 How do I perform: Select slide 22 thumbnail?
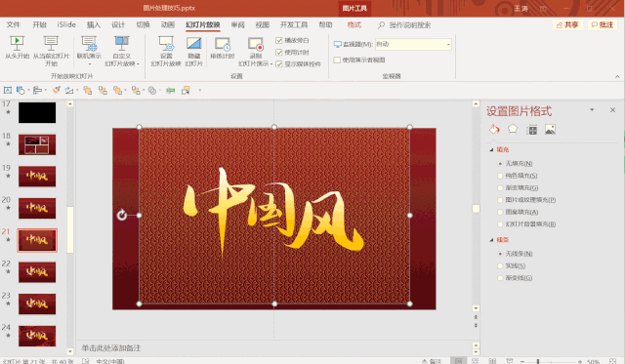(x=37, y=272)
